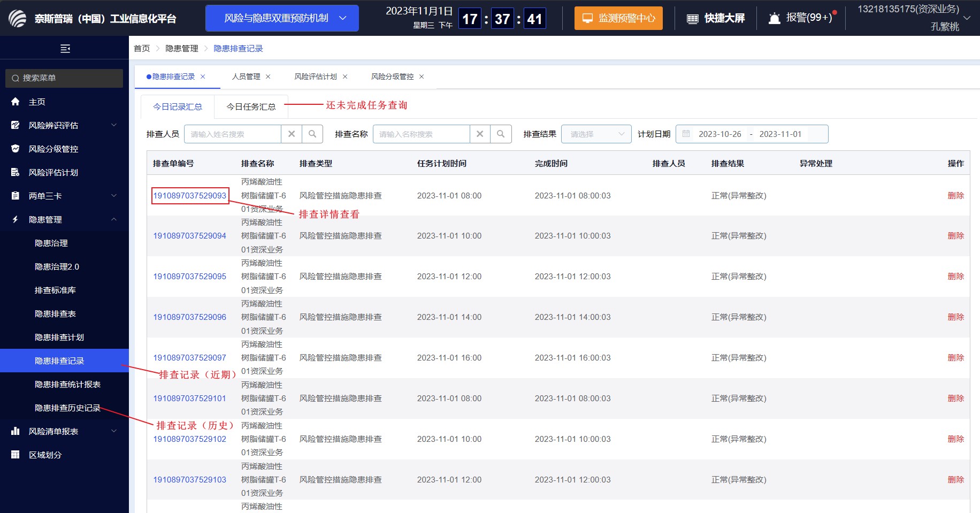Open record 1910897037529093 details
The image size is (980, 513).
pos(190,195)
